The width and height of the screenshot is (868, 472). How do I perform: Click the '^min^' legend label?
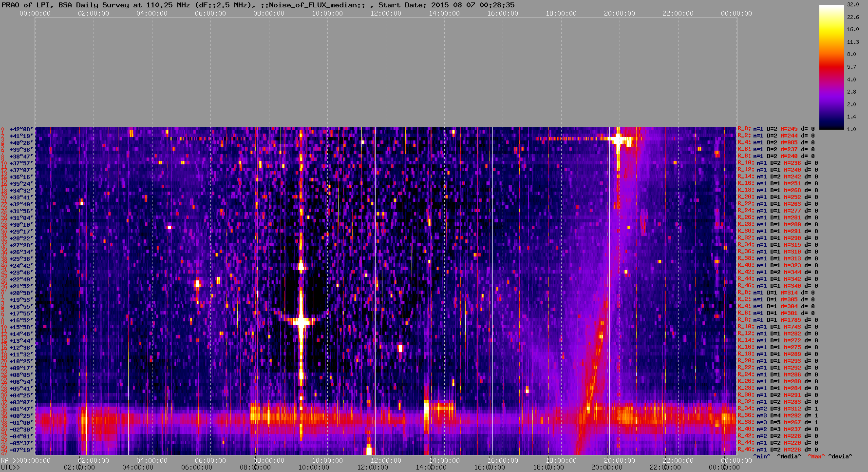pos(762,456)
